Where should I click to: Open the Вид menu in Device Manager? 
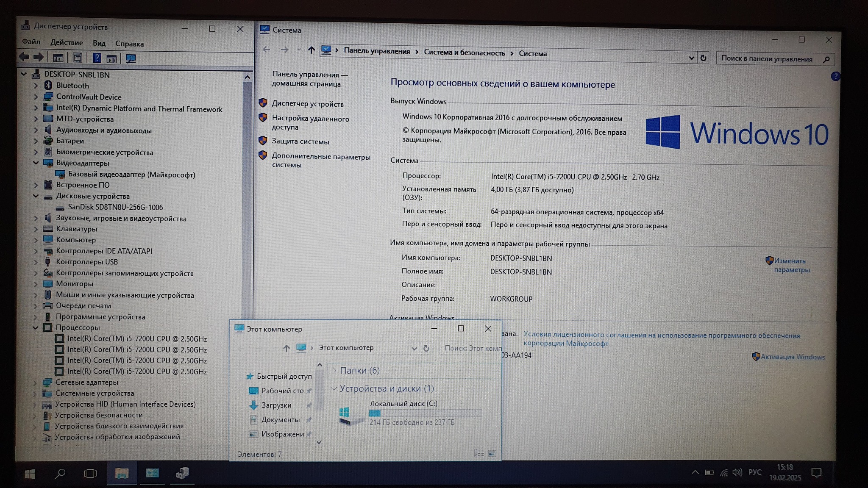tap(99, 43)
